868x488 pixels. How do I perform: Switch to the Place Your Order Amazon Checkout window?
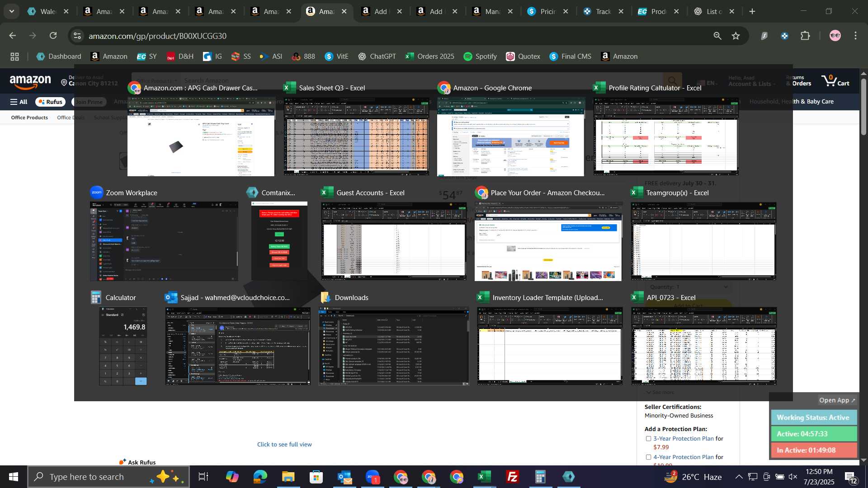(548, 241)
